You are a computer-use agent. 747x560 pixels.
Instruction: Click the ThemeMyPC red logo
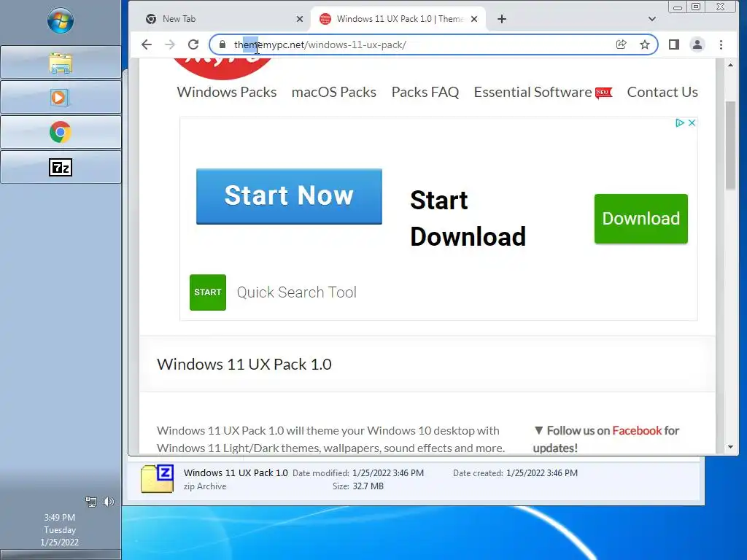click(223, 68)
